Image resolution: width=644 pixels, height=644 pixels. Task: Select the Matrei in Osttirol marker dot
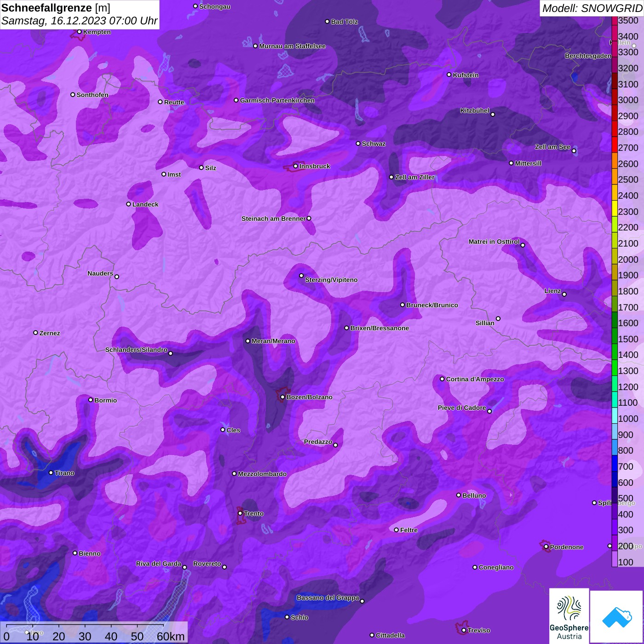click(523, 245)
